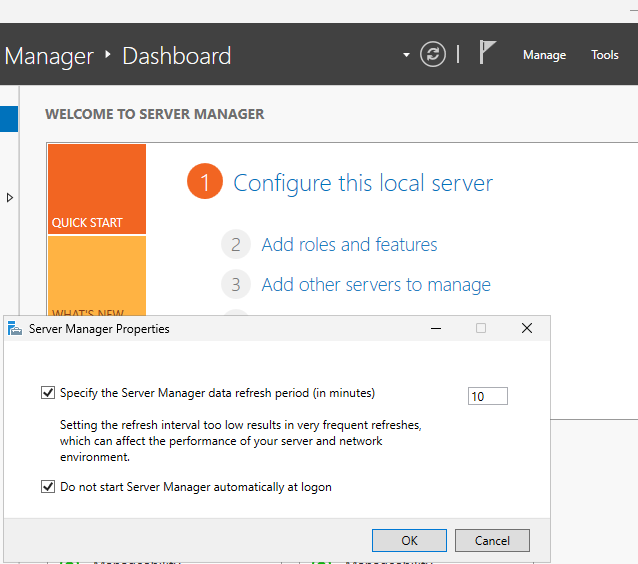Expand the left sidebar triangle arrow

(x=10, y=198)
